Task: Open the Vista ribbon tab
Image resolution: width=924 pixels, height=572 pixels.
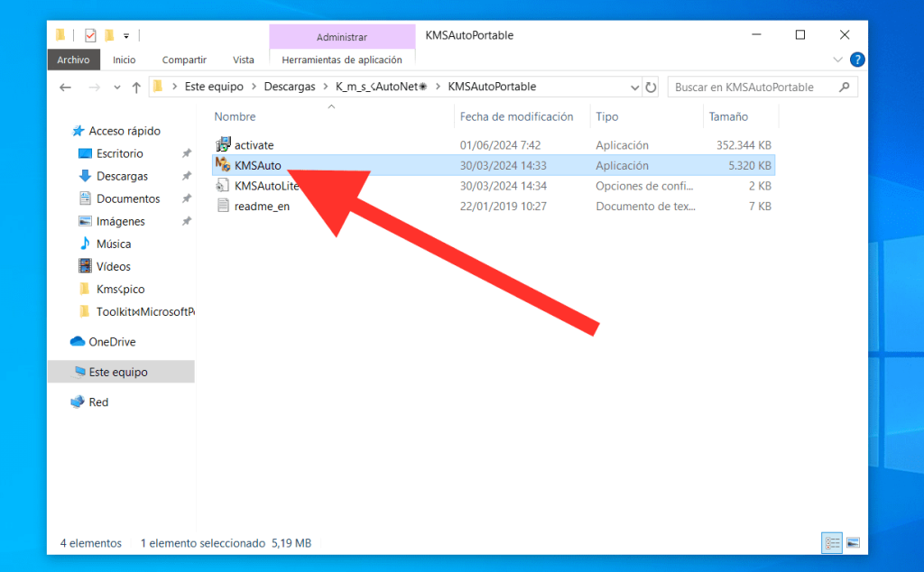Action: [243, 60]
